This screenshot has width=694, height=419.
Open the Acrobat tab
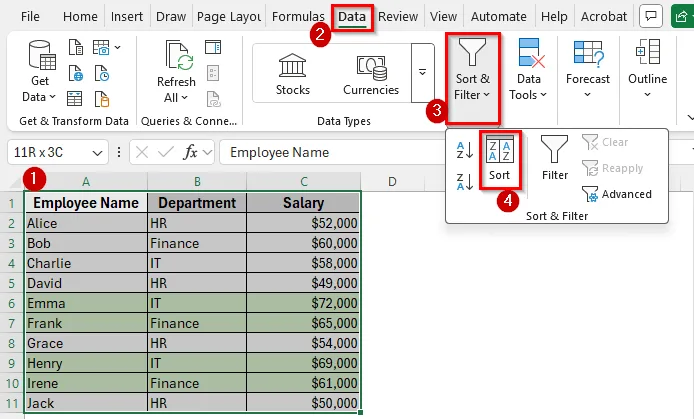tap(604, 16)
